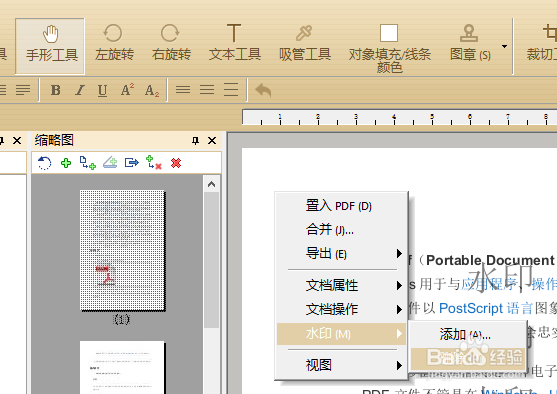Expand the 图章 stamp dropdown arrow

pyautogui.click(x=504, y=47)
